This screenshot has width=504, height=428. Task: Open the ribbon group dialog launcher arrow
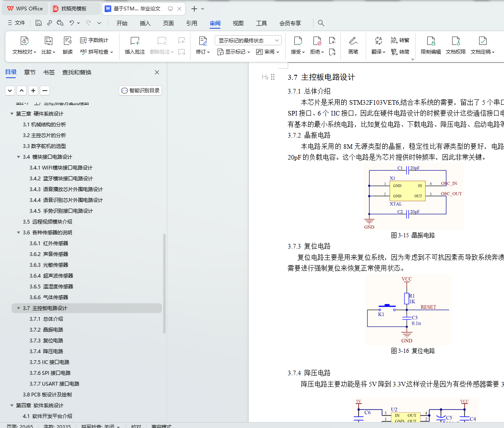[x=412, y=59]
